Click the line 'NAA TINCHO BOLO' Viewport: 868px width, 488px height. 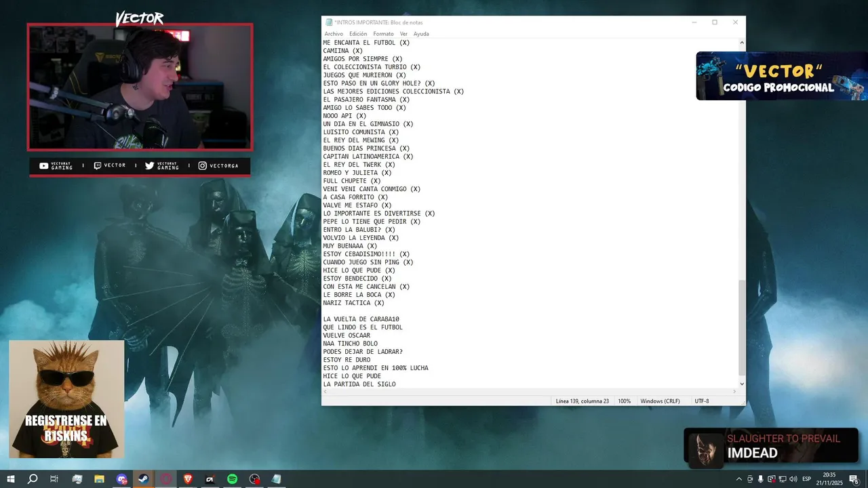tap(350, 344)
